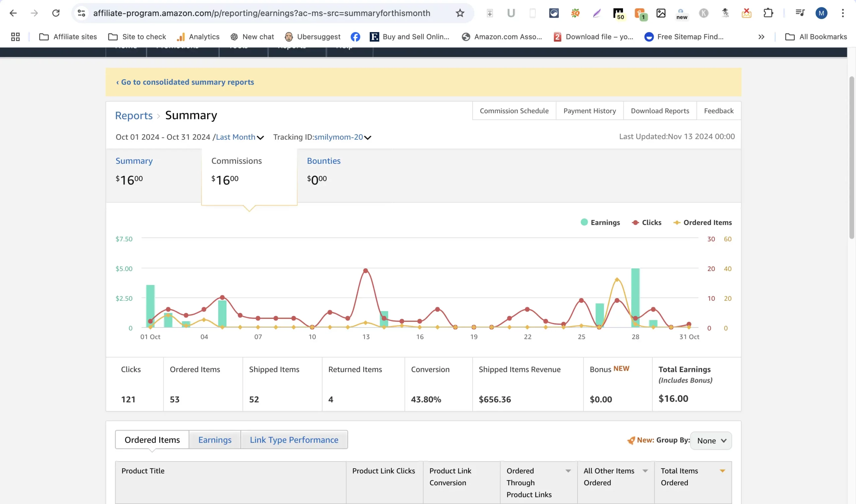Open the Amazon.com Asso bookmark
The image size is (856, 504).
502,37
